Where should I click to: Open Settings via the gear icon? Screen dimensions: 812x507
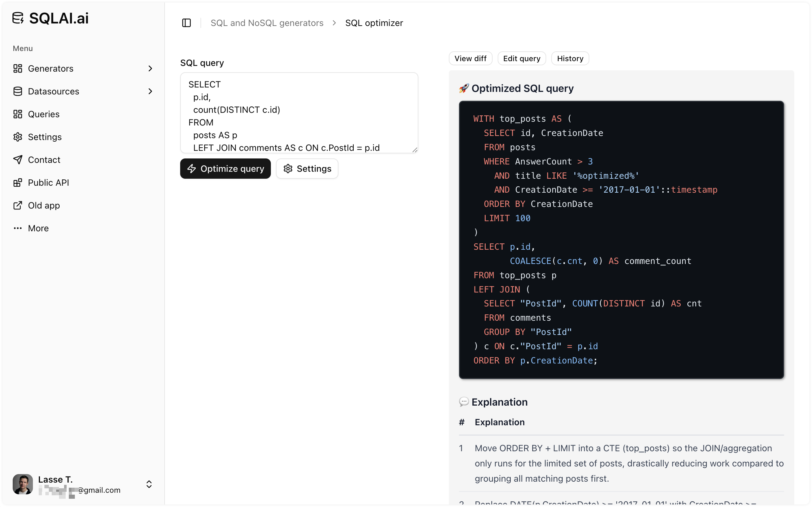[x=18, y=137]
